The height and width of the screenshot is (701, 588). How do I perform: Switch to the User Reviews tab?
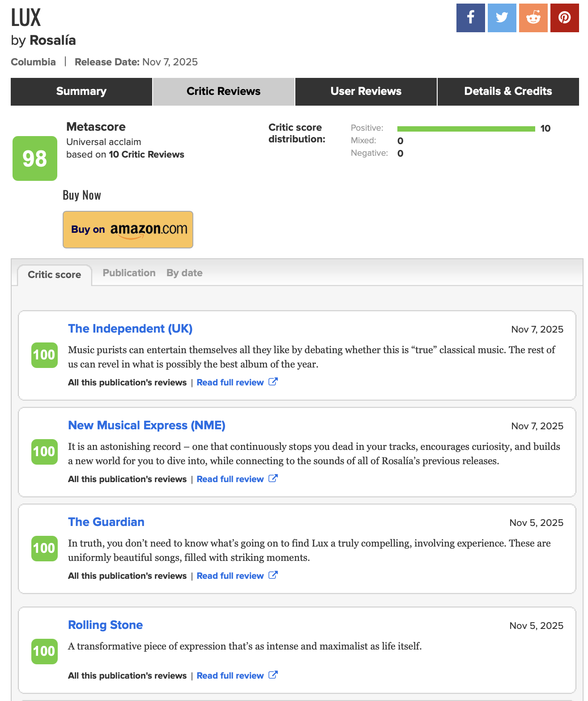tap(366, 91)
